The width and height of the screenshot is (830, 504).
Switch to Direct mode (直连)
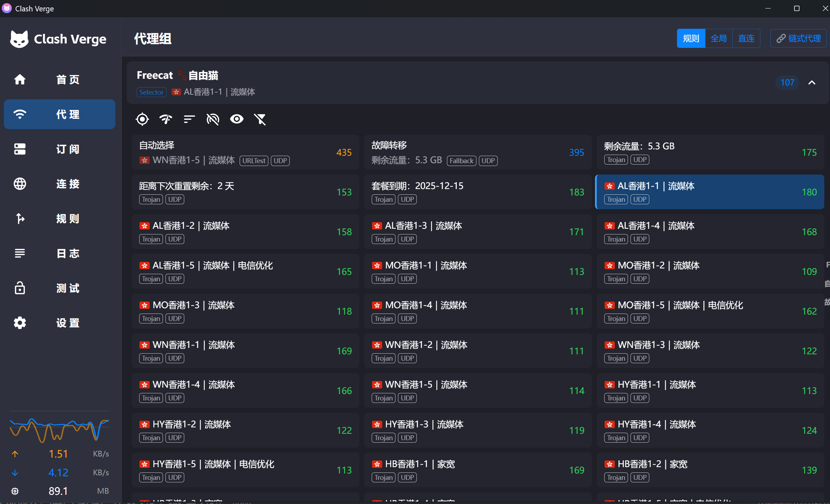(x=746, y=38)
